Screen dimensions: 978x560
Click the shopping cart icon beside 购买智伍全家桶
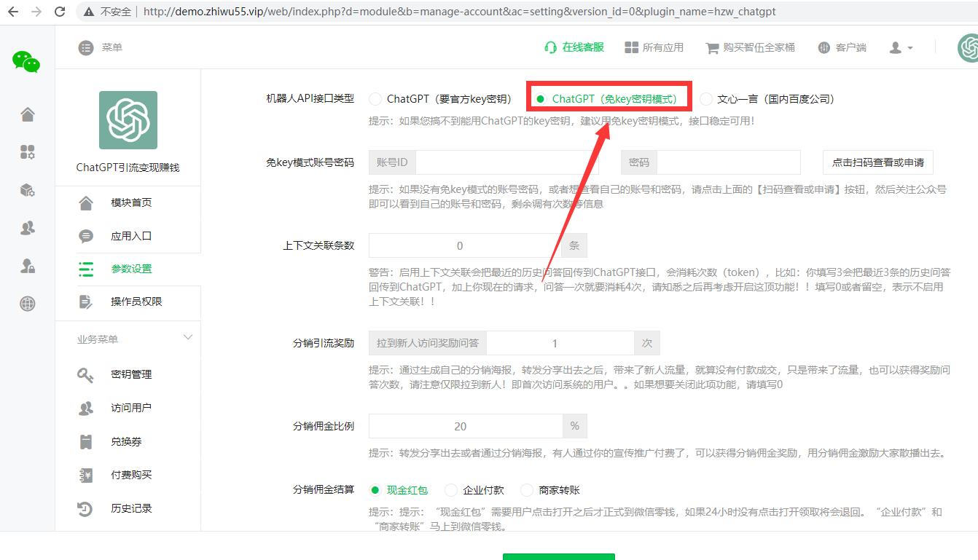coord(712,48)
